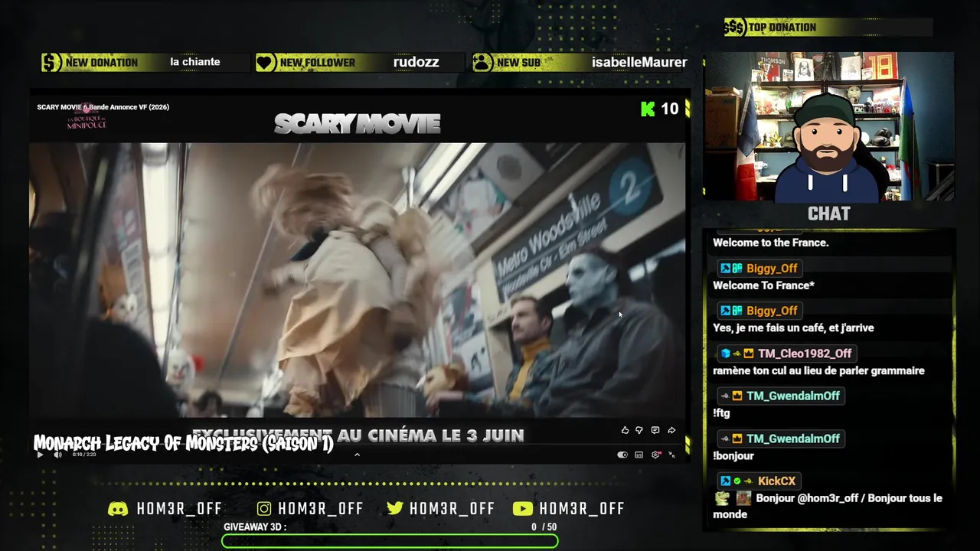Click 'TOP DONATION' banner label
The width and height of the screenshot is (980, 551).
(782, 28)
